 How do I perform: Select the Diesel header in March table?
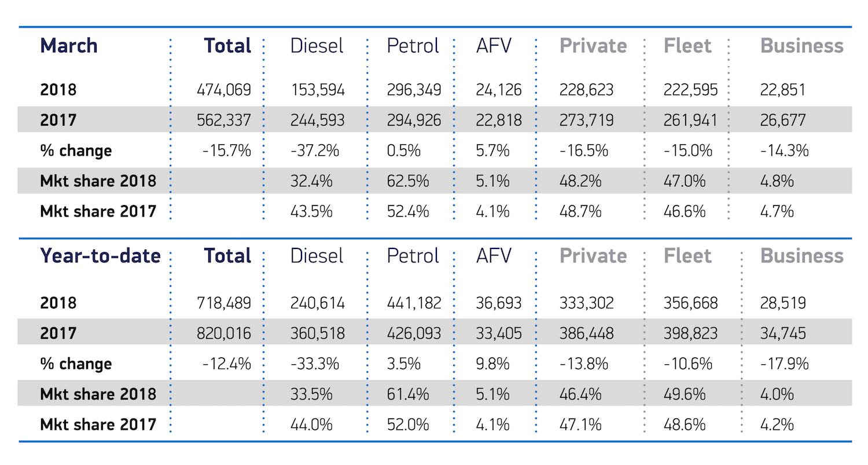click(x=317, y=46)
